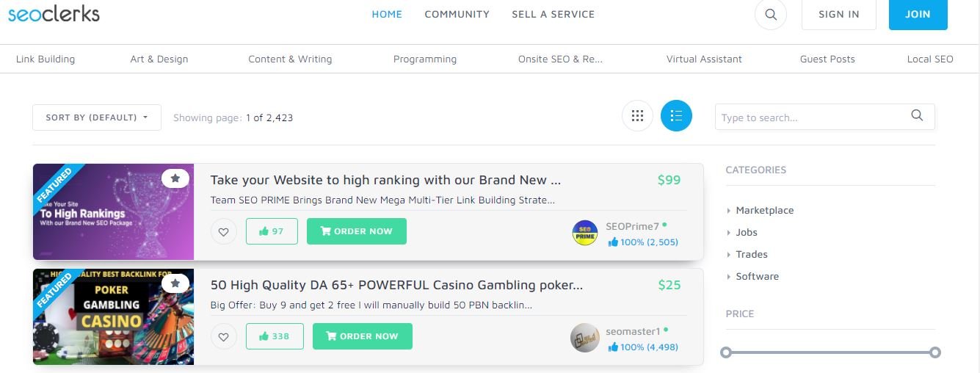Open the Sort By (Default) dropdown
980x373 pixels.
97,117
